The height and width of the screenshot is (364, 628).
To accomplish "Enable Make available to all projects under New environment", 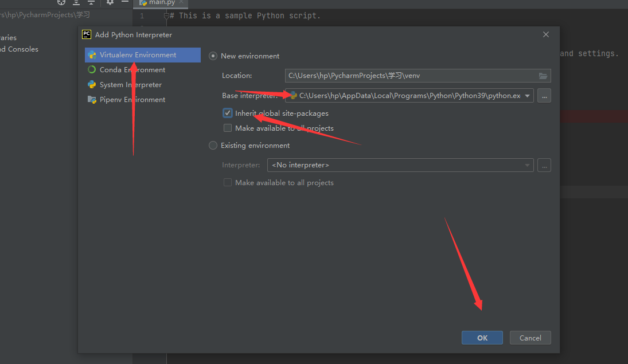I will pos(228,128).
